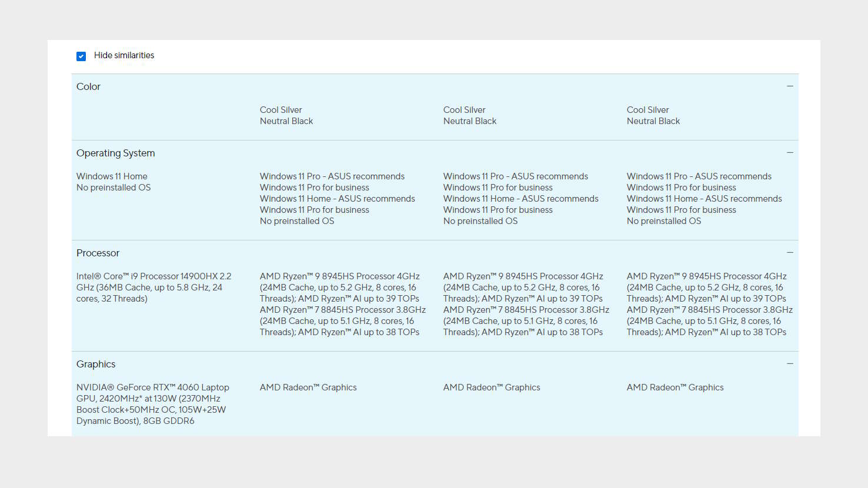868x488 pixels.
Task: Click the Operating System section heading
Action: (x=116, y=153)
